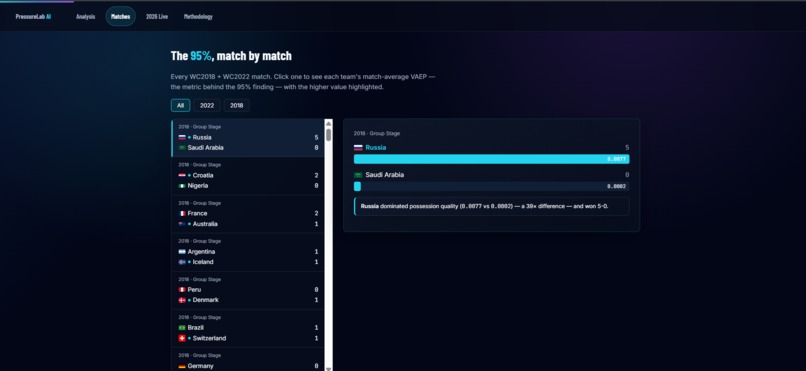Screen dimensions: 806x371
Task: Select the Russia name in match list
Action: (x=202, y=137)
